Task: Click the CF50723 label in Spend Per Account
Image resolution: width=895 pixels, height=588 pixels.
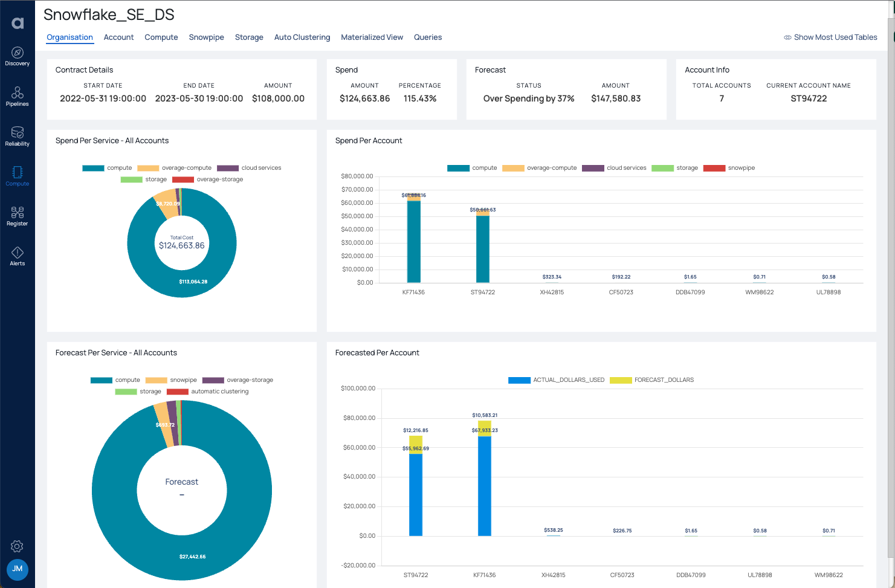Action: pos(621,292)
